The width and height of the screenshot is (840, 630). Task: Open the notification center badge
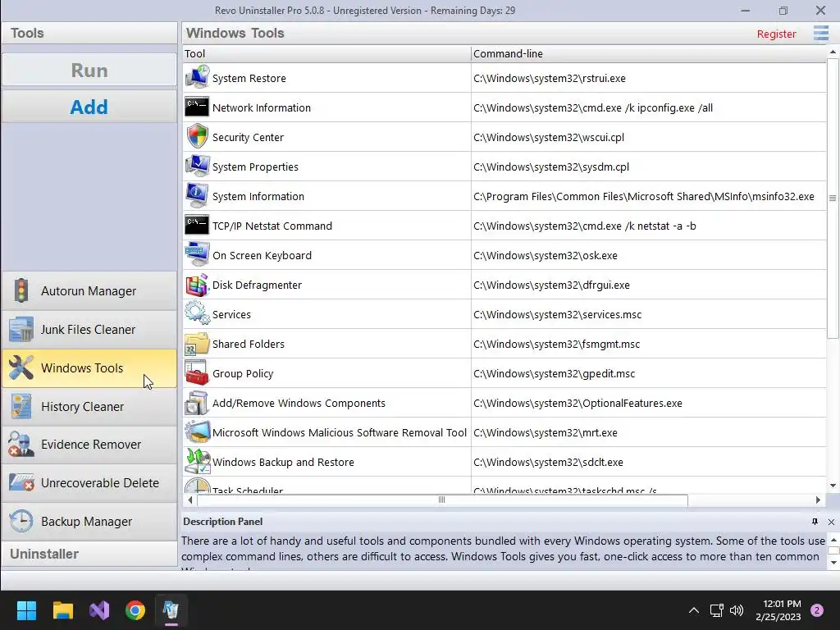point(817,610)
